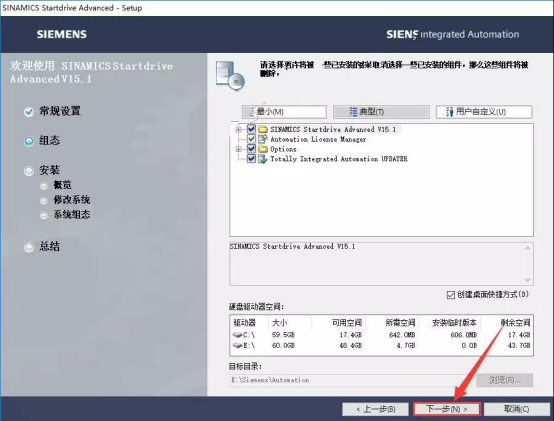
Task: Click the computer and disc setup icon
Action: [230, 76]
